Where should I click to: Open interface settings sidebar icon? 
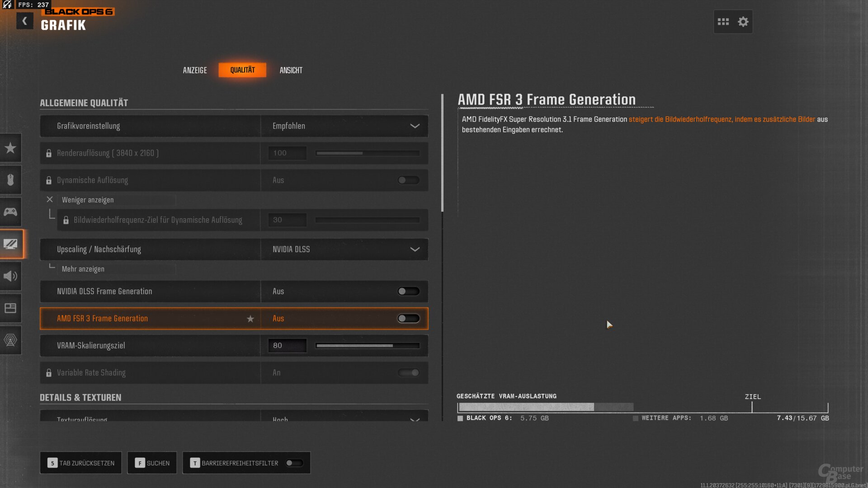tap(10, 308)
